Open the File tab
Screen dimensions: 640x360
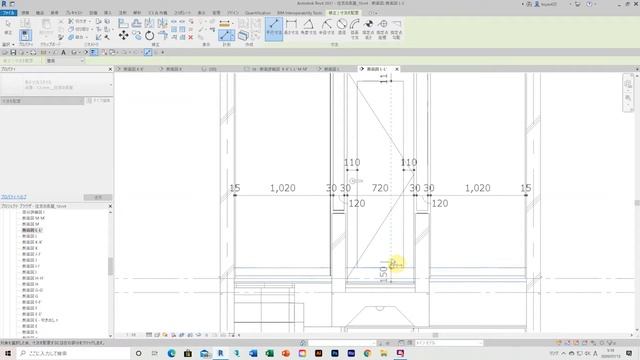pos(9,13)
